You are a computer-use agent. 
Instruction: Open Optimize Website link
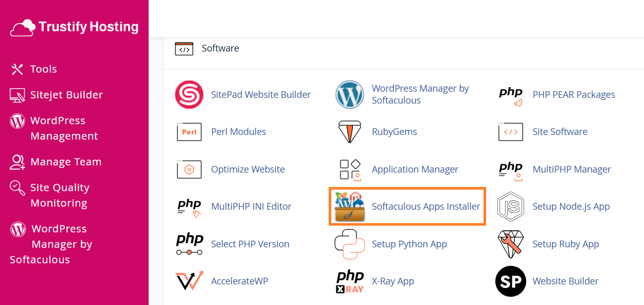click(248, 169)
